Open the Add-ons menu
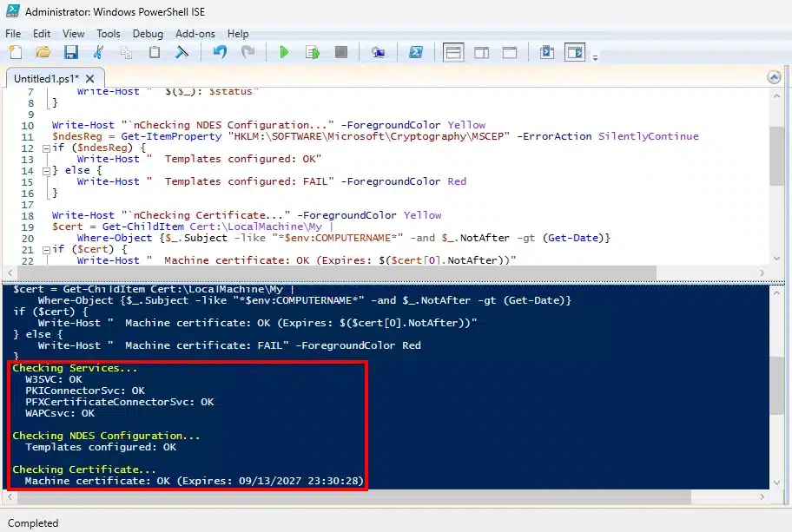Image resolution: width=792 pixels, height=532 pixels. coord(195,33)
